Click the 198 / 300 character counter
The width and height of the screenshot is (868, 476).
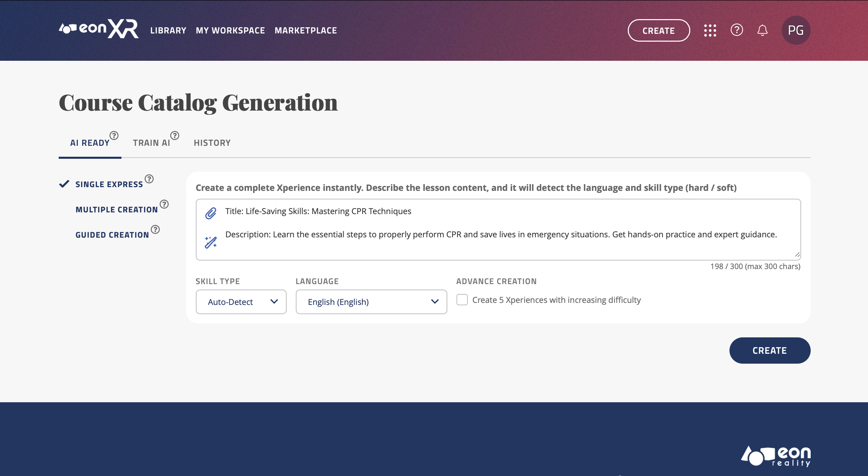pyautogui.click(x=755, y=266)
